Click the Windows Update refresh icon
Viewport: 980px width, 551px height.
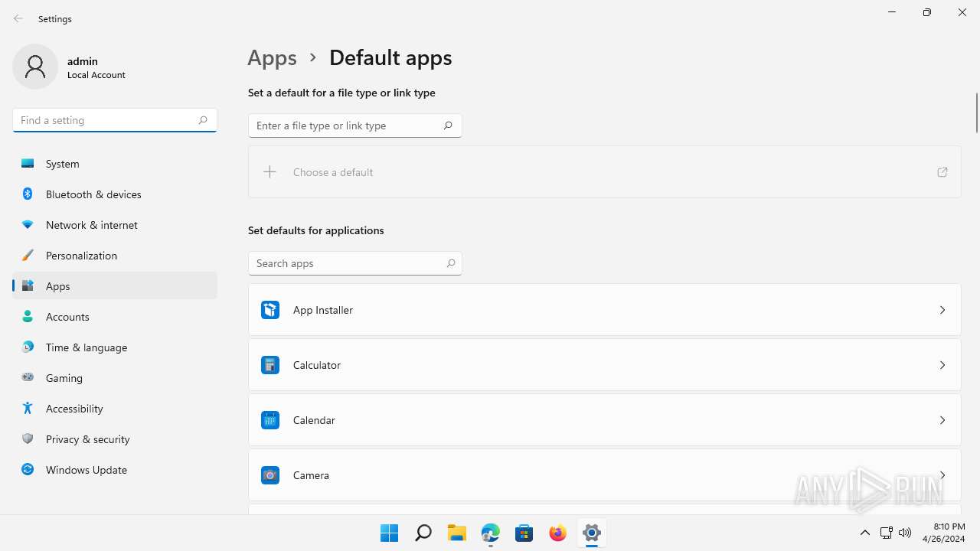tap(28, 470)
